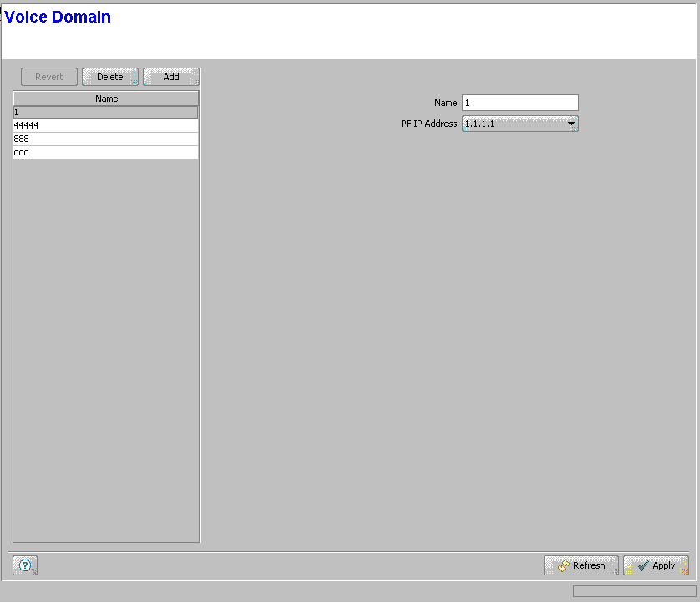This screenshot has width=700, height=603.
Task: Select the 888 entry in list
Action: pos(106,139)
